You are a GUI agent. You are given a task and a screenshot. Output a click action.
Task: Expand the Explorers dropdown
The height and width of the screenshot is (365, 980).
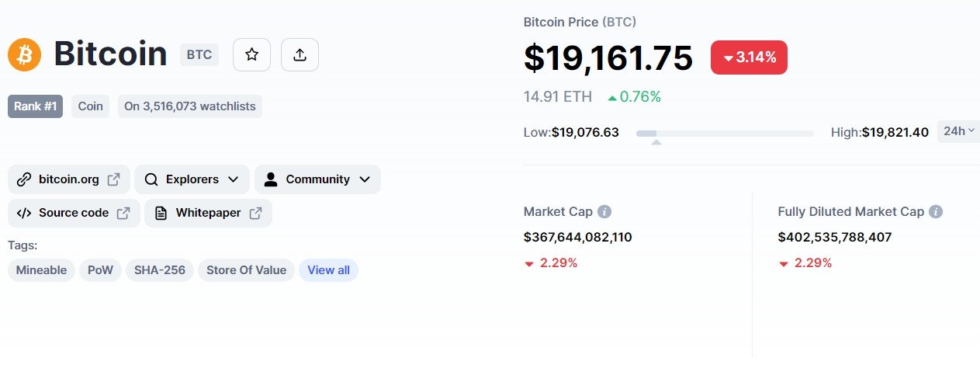coord(192,179)
